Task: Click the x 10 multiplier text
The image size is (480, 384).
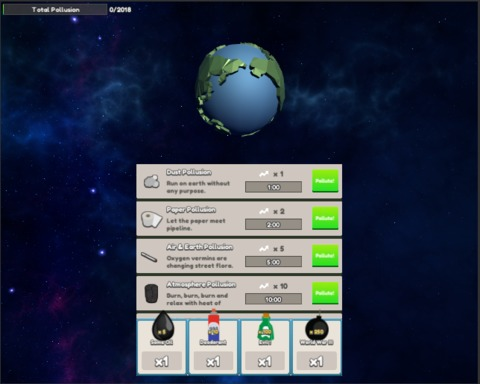Action: (280, 286)
